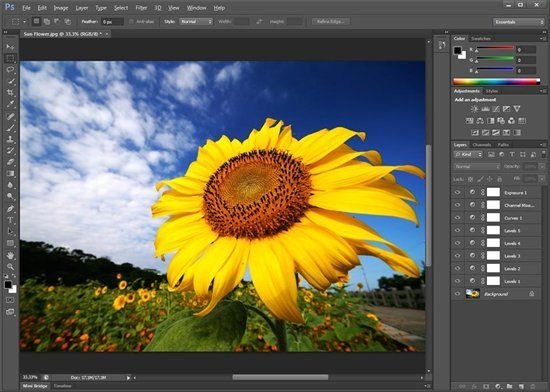Close the Sun Flower.jpg document tab

click(107, 34)
